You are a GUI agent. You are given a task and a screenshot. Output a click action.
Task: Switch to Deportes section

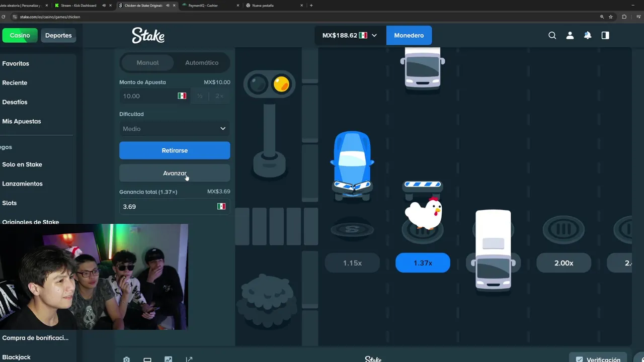58,35
